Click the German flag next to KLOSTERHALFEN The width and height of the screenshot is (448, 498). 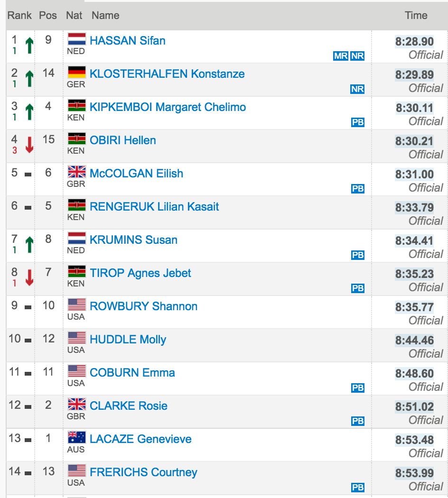pyautogui.click(x=76, y=73)
